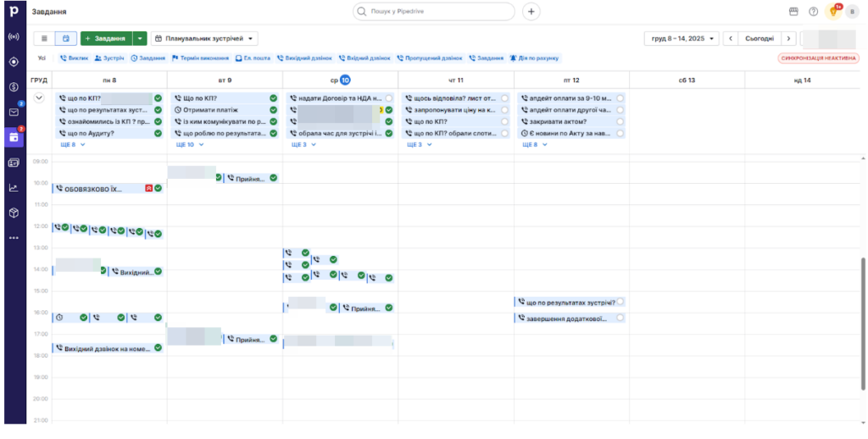Click the 'СИНХРОНІЗАЦІЯ НЕАКТИВНА' badge
868x439 pixels.
pos(818,58)
